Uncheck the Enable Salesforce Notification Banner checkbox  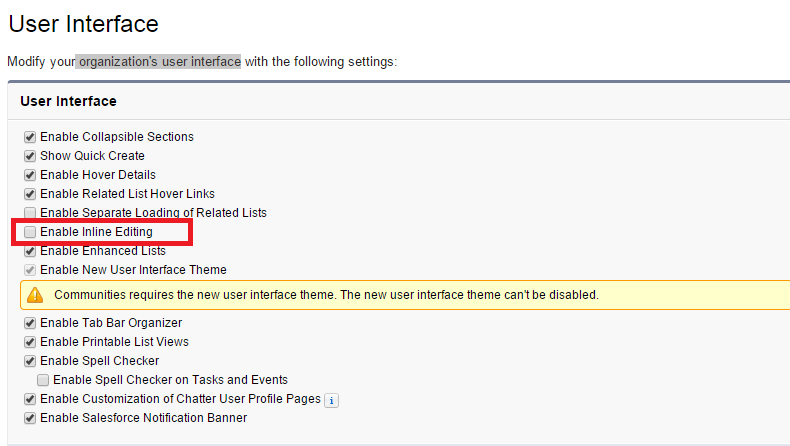coord(30,418)
